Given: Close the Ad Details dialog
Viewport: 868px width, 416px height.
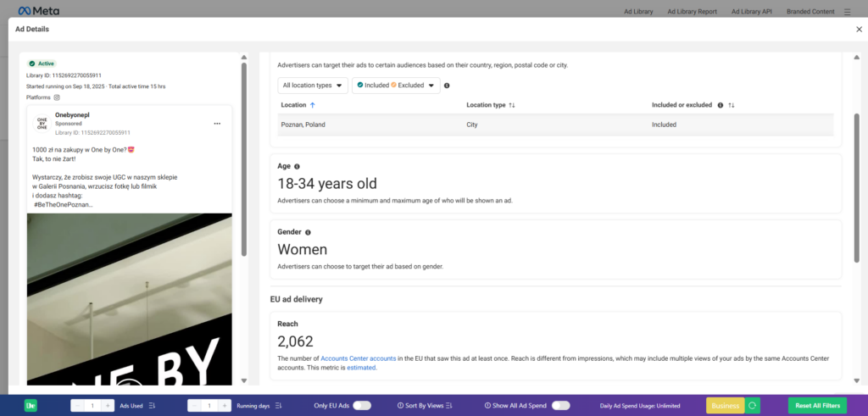Looking at the screenshot, I should pyautogui.click(x=859, y=29).
